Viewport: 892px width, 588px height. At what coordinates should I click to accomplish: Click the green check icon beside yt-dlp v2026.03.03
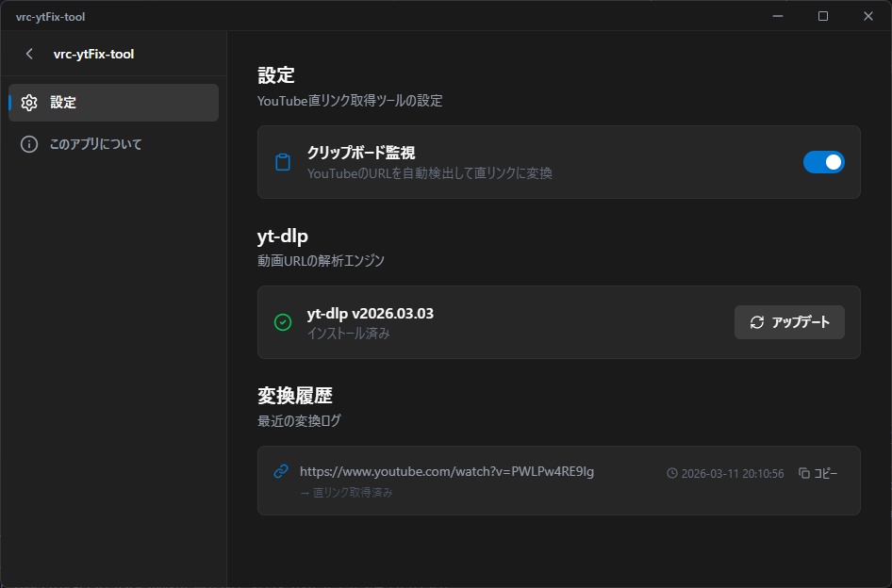pos(283,322)
